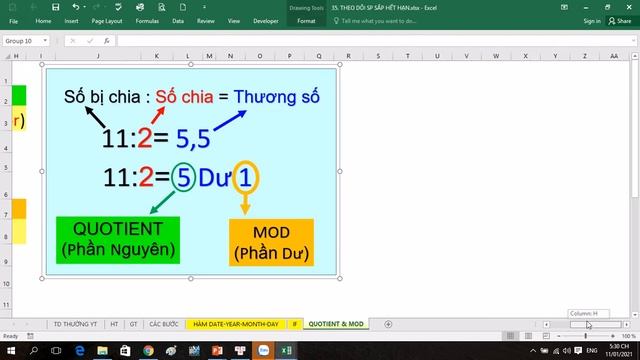
Task: Click into the formula bar
Action: pos(373,41)
